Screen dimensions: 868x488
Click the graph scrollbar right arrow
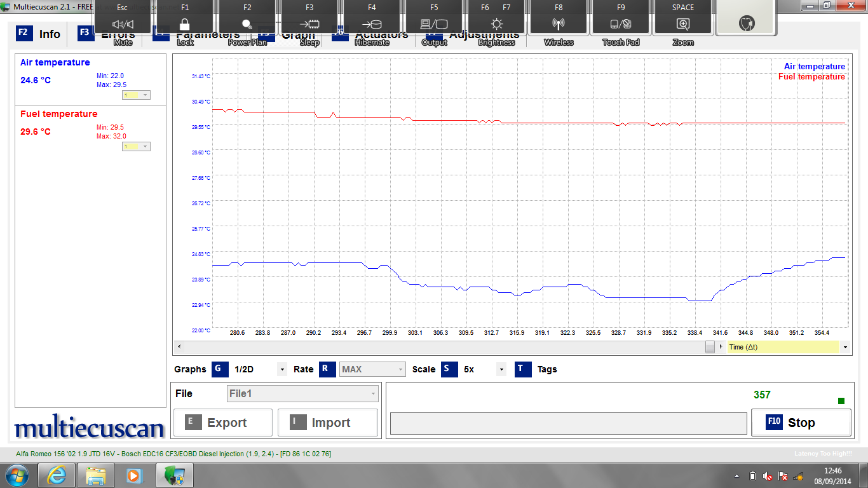(x=720, y=347)
